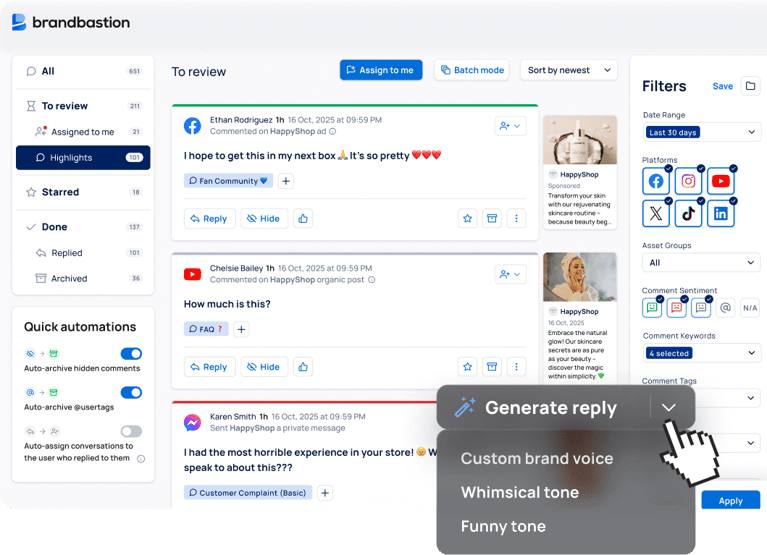Select the Highlights view
The height and width of the screenshot is (555, 767).
(x=83, y=157)
